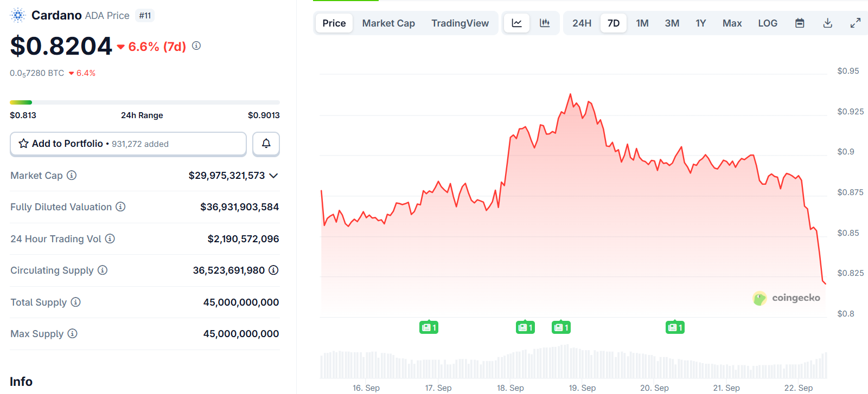
Task: Open info tooltip beside 7d percentage change
Action: (x=196, y=46)
